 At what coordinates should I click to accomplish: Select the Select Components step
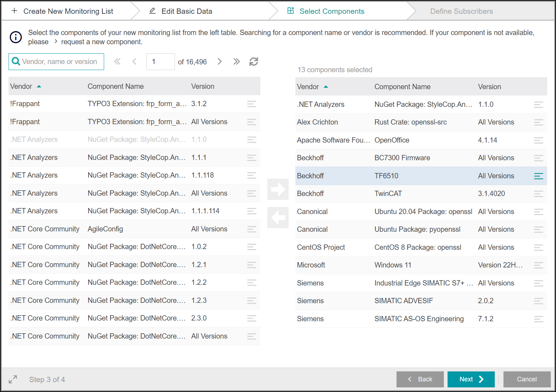tap(326, 11)
